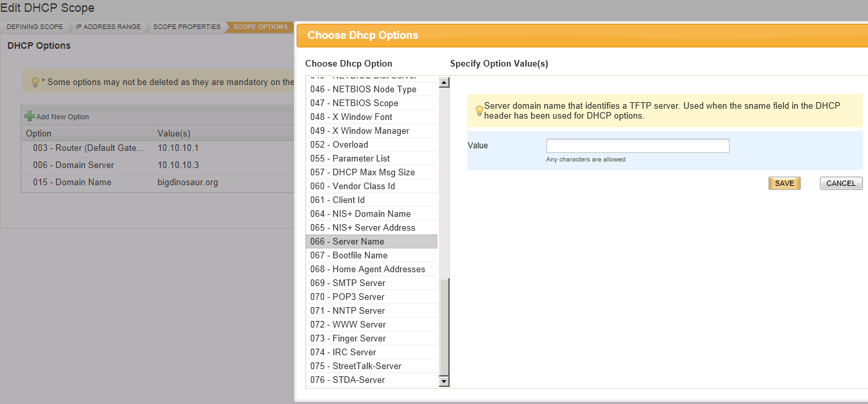Select option 061 - Client Id
Screen dimensions: 868x404
tap(372, 200)
